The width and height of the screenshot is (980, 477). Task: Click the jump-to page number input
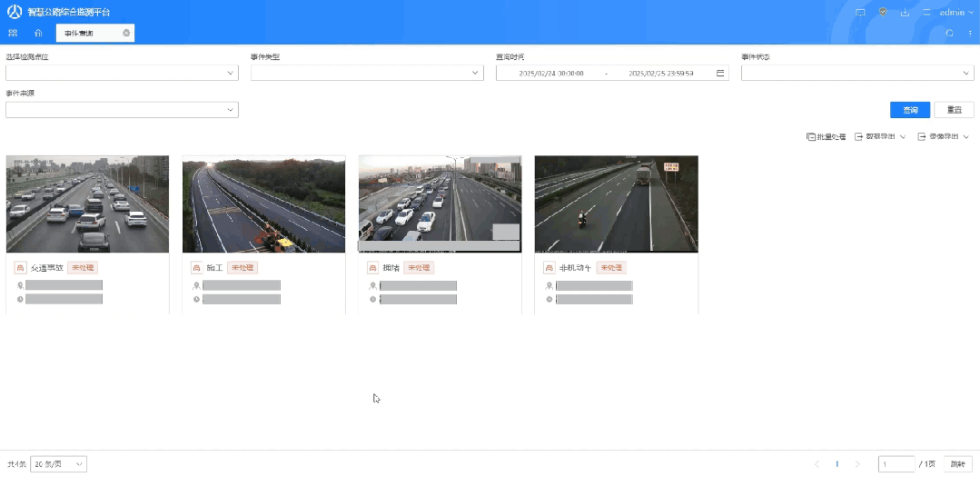tap(896, 464)
